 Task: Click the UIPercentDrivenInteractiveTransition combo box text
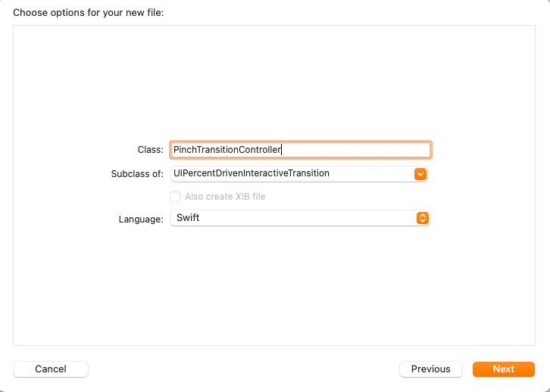pyautogui.click(x=252, y=173)
